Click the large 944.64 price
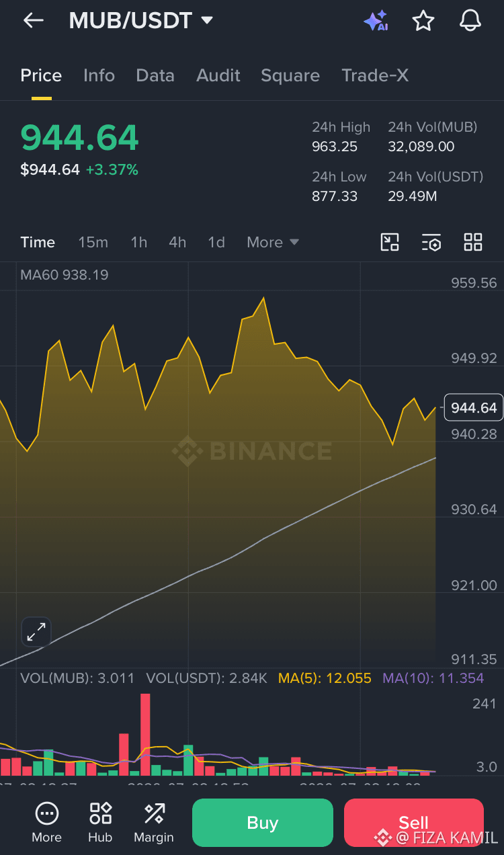The width and height of the screenshot is (504, 855). pos(79,137)
